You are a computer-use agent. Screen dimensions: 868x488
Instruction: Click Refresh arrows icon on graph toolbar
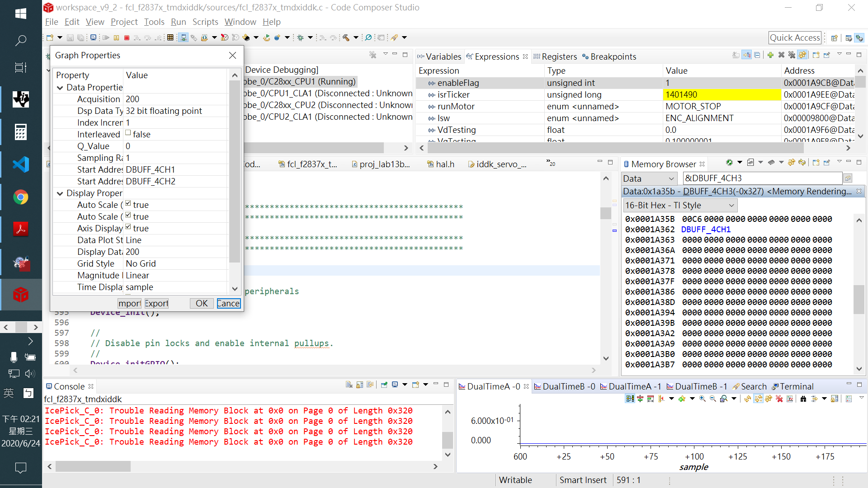748,399
